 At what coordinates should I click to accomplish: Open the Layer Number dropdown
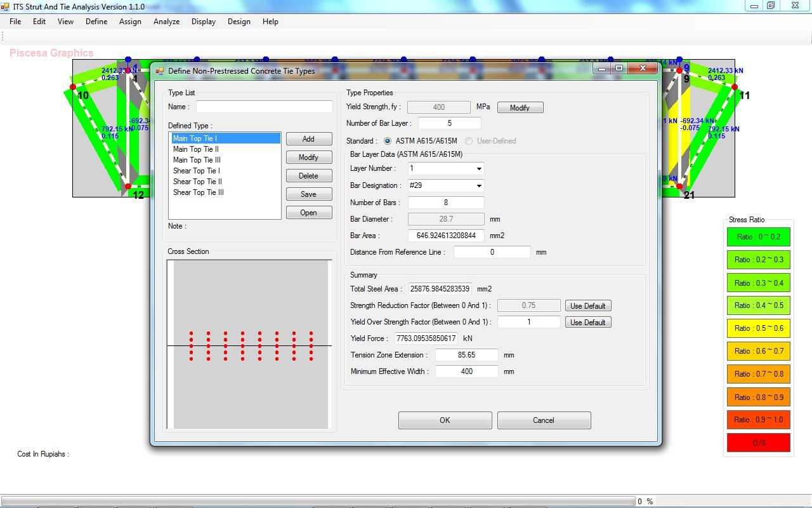pyautogui.click(x=478, y=169)
